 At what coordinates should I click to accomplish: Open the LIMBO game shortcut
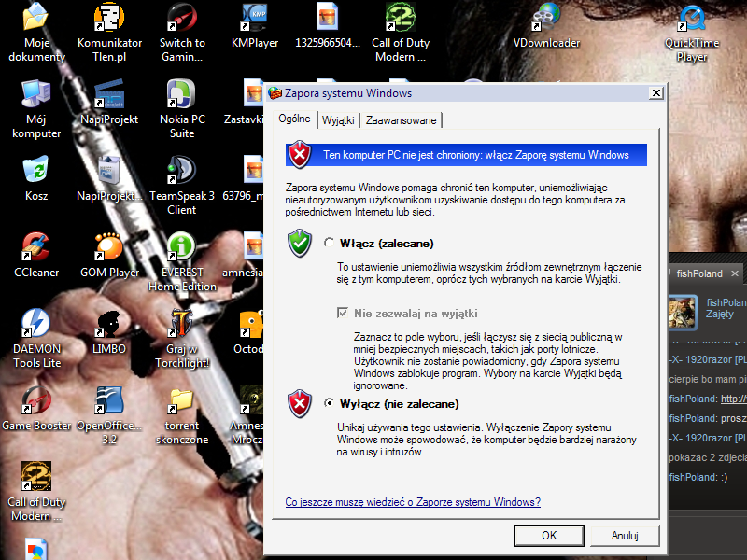click(x=109, y=332)
